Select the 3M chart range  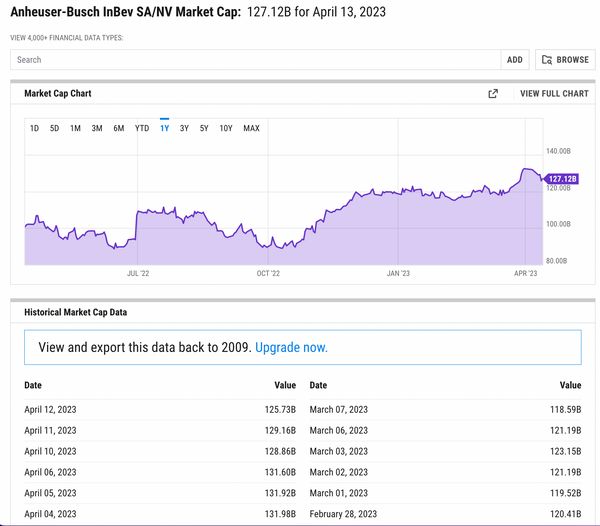point(97,128)
